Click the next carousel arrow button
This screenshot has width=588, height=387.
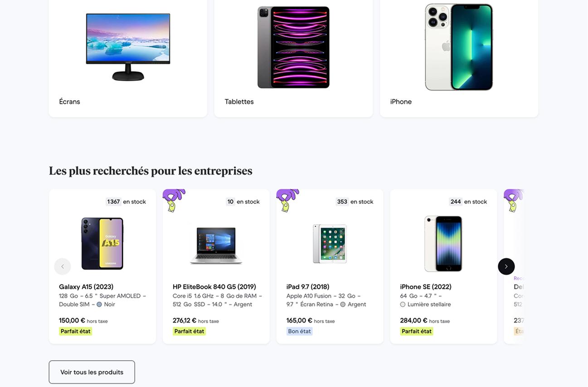(x=506, y=266)
